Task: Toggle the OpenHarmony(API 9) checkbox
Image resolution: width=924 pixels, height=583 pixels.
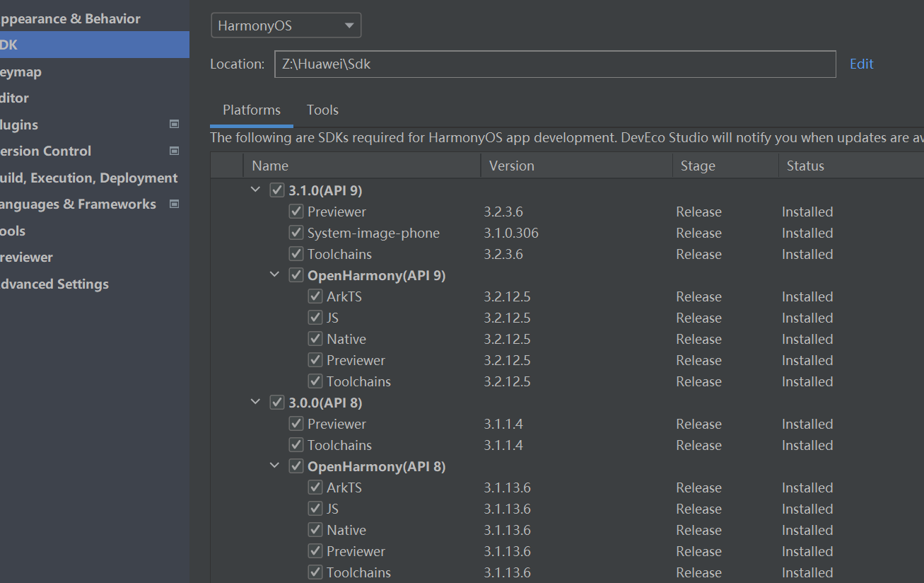Action: click(296, 275)
